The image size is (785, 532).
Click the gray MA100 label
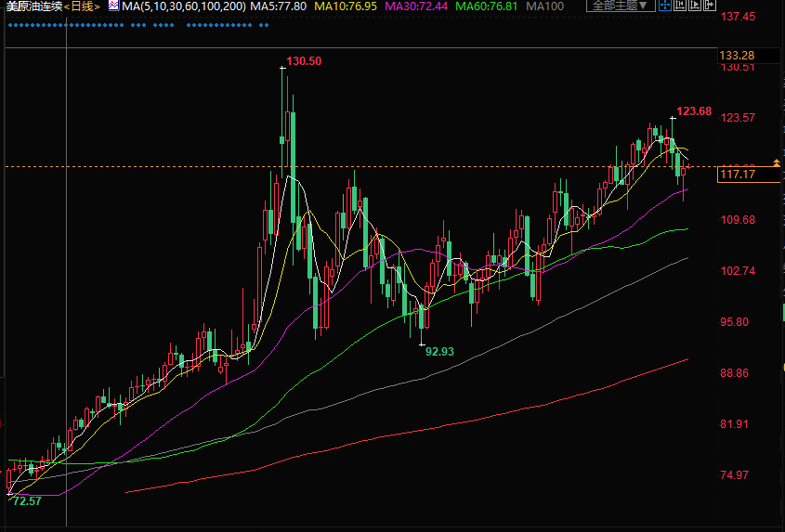546,6
